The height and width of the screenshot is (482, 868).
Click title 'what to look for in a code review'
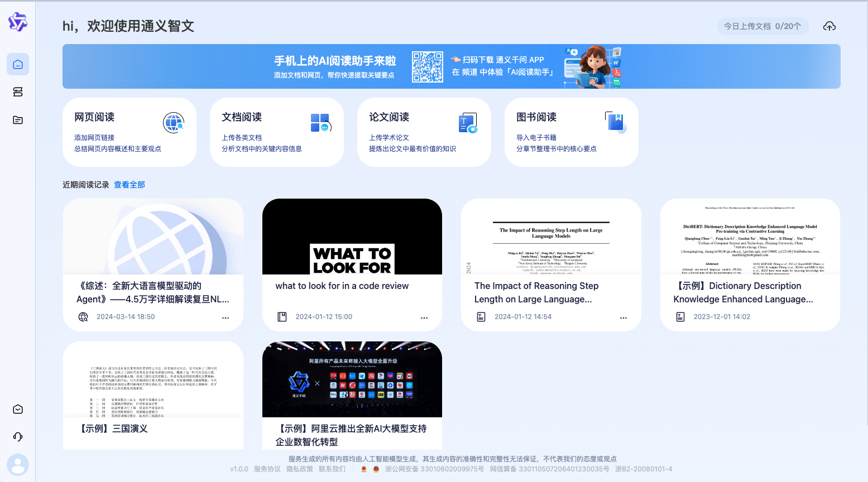[x=342, y=286]
